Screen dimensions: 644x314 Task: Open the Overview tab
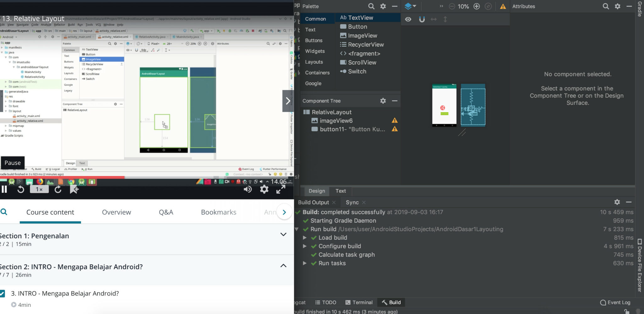(x=116, y=212)
